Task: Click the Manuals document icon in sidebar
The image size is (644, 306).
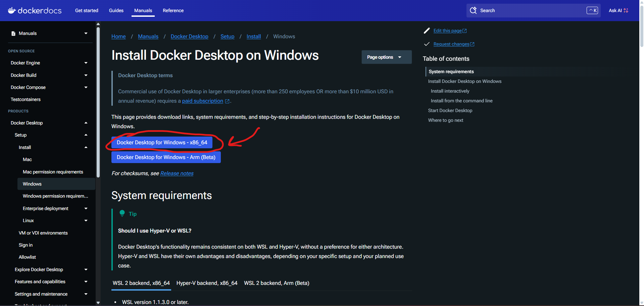Action: [x=13, y=34]
